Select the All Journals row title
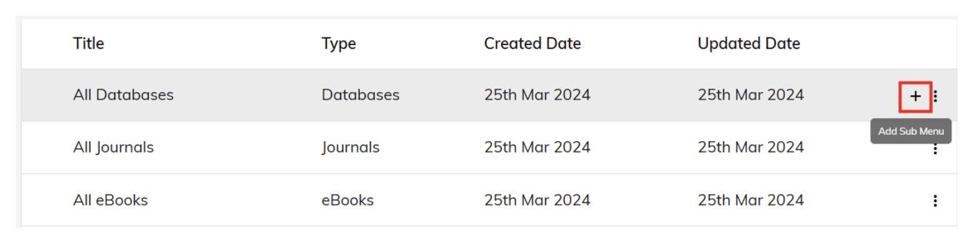Image resolution: width=980 pixels, height=241 pixels. [113, 147]
